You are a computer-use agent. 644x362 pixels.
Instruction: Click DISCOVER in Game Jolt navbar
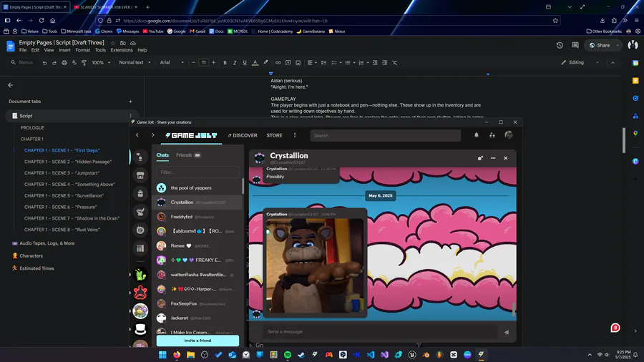[x=243, y=135]
